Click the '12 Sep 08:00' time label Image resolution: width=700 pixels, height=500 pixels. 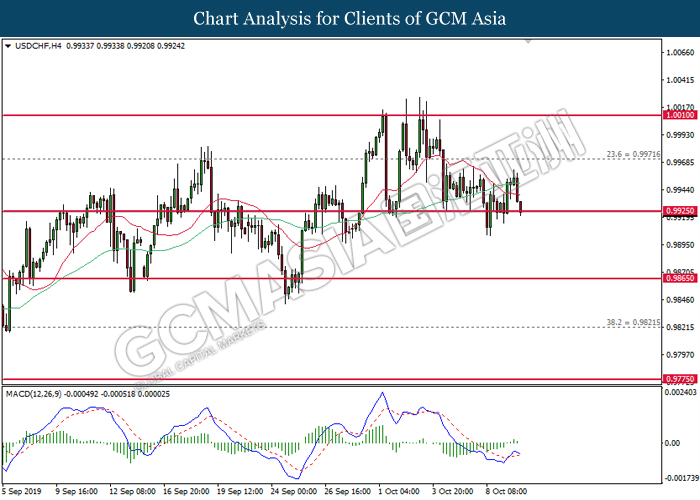(132, 492)
